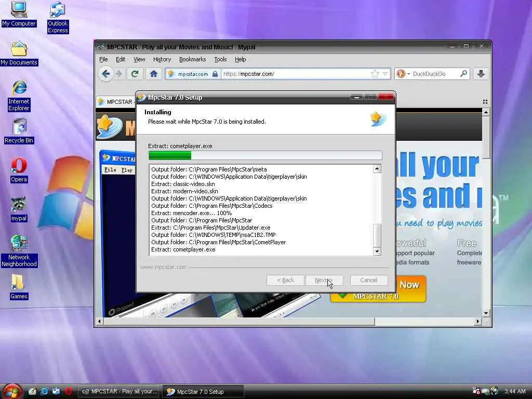Click 'Extract: mencoder.exe... 100%' log line
This screenshot has height=399, width=532.
(191, 213)
